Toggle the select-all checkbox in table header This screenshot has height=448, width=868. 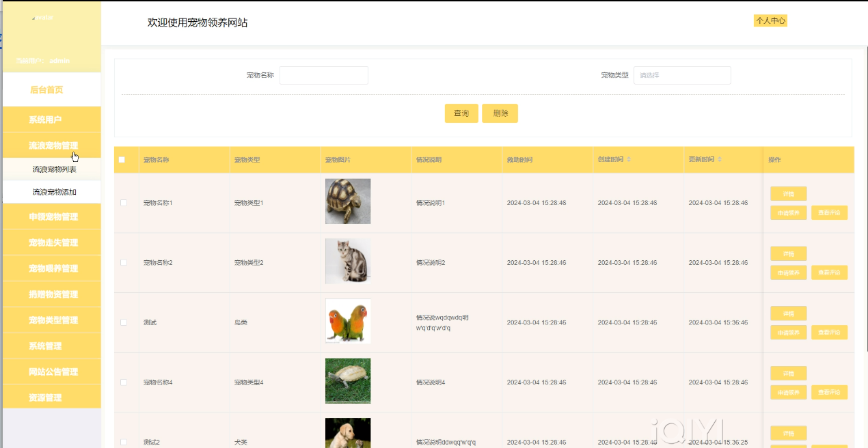122,160
